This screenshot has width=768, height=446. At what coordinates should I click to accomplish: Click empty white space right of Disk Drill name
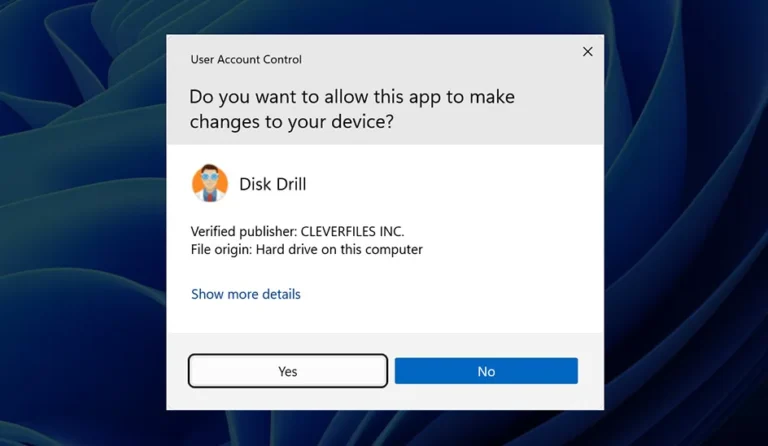441,184
